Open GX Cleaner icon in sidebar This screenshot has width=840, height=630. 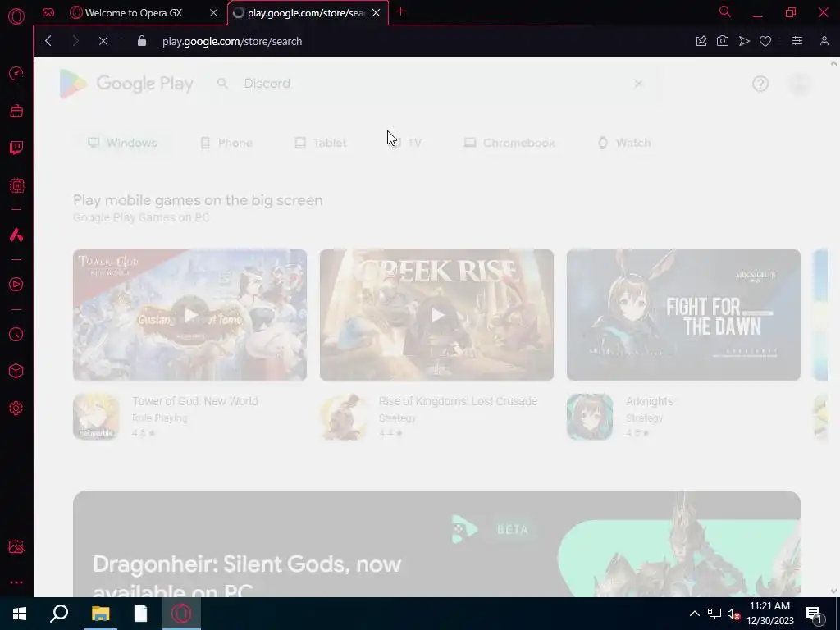tap(16, 111)
